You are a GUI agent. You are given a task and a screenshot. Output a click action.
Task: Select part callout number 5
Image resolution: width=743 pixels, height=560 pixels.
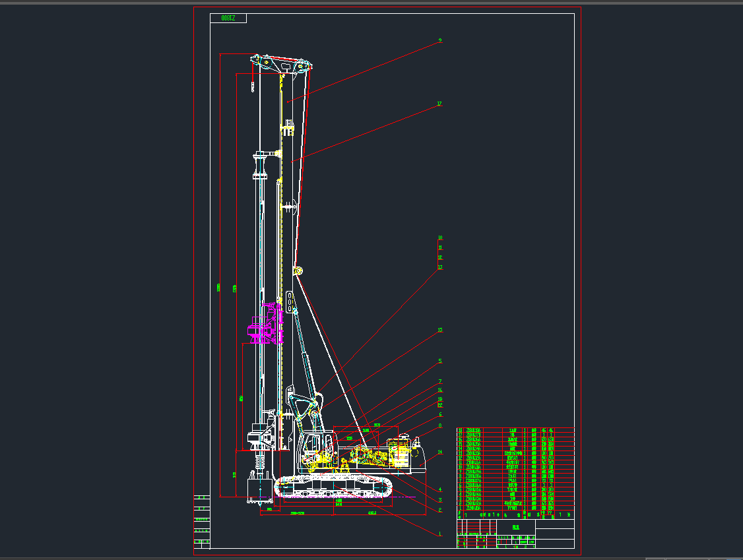(440, 361)
